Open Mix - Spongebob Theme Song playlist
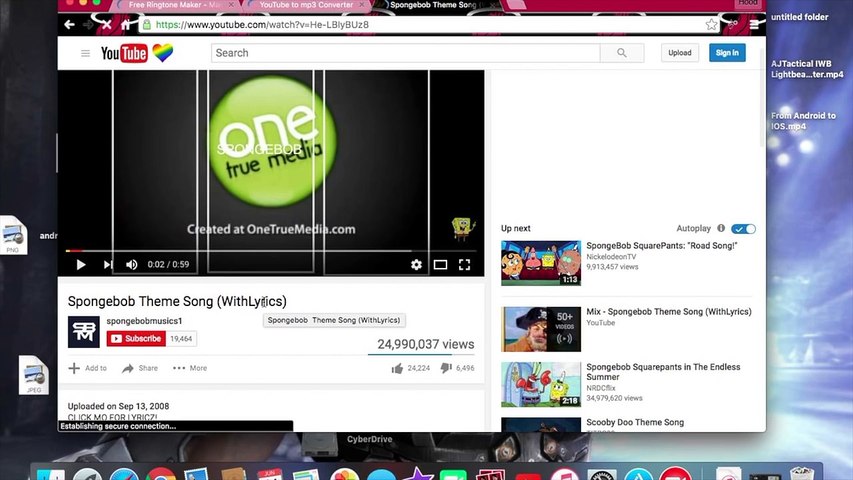Image resolution: width=853 pixels, height=480 pixels. pyautogui.click(x=669, y=312)
